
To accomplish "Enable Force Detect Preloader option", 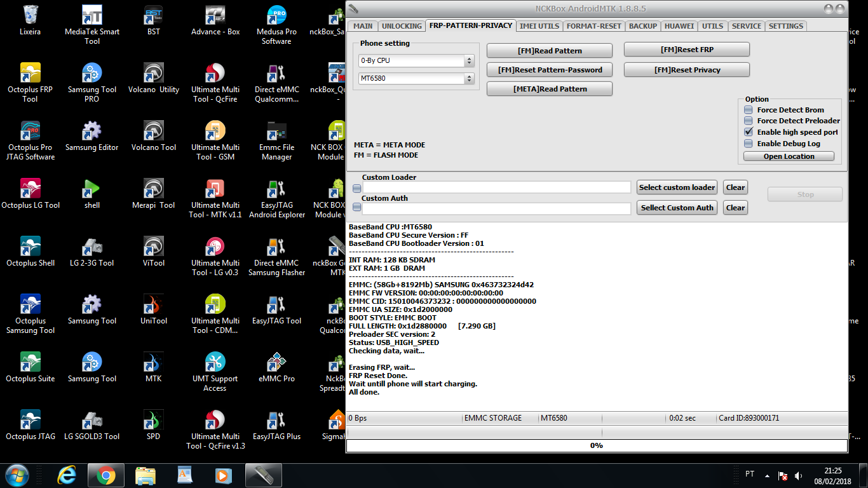I will (x=749, y=121).
